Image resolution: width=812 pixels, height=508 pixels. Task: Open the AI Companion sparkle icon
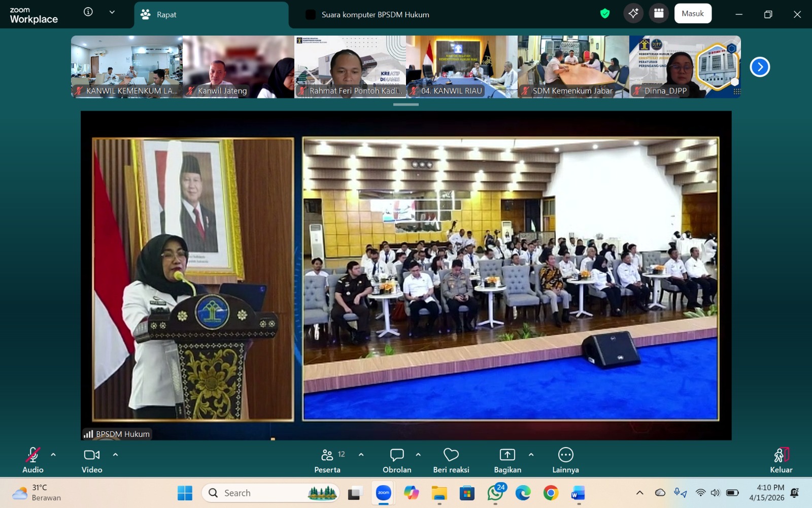[x=633, y=14]
